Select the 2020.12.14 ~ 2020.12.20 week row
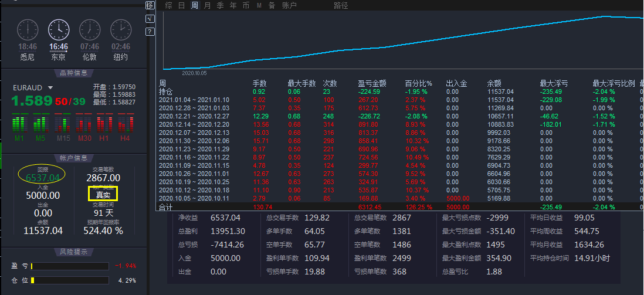This screenshot has height=295, width=644. 401,124
